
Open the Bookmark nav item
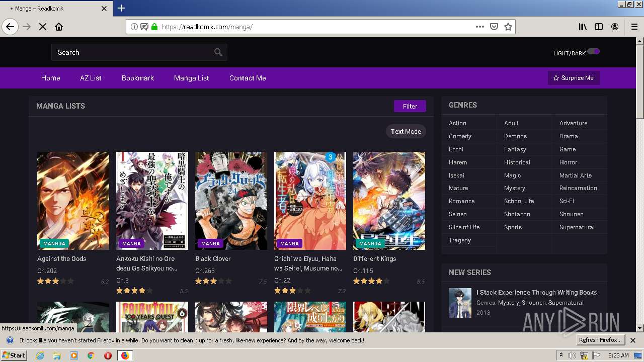pyautogui.click(x=138, y=78)
